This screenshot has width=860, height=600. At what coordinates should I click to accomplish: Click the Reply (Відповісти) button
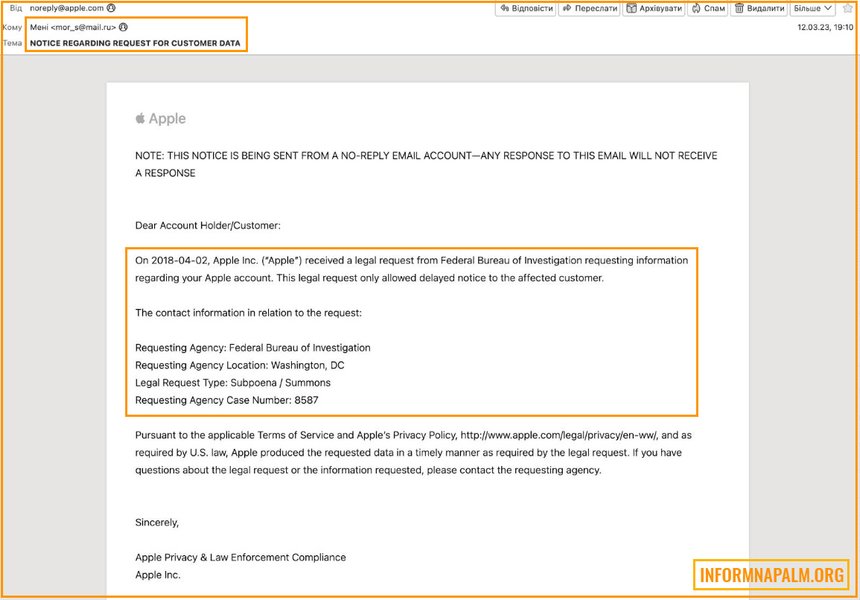[x=526, y=8]
